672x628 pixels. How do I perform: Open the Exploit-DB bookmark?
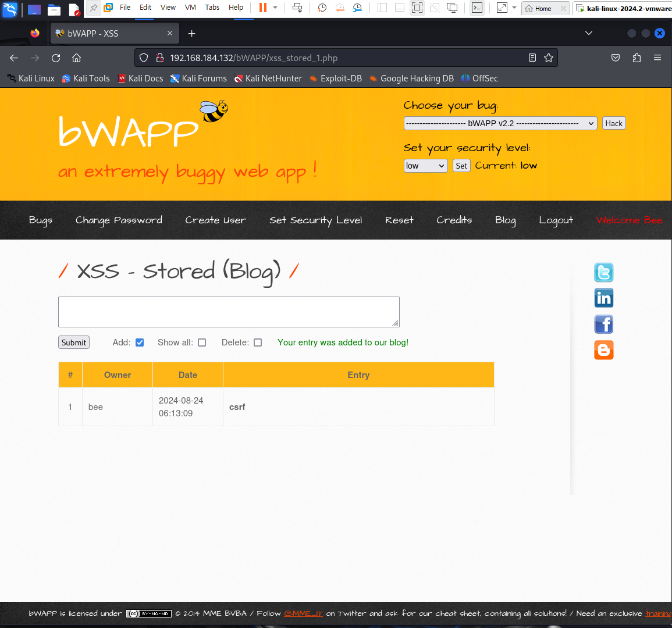pos(336,78)
